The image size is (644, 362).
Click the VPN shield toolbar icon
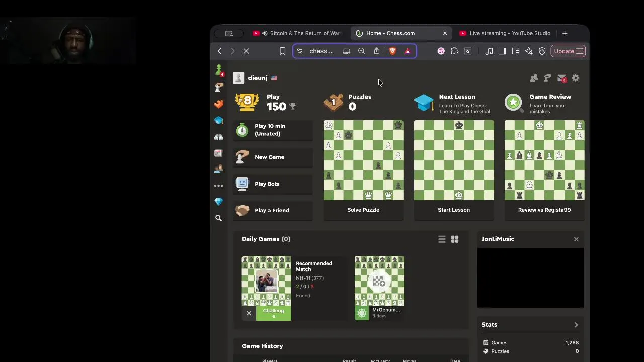tap(542, 51)
